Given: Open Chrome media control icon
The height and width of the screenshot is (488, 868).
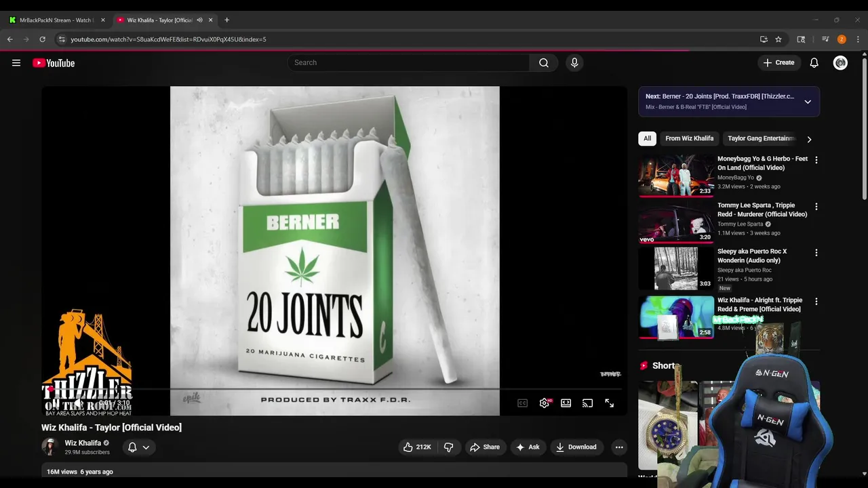Looking at the screenshot, I should pos(825,39).
